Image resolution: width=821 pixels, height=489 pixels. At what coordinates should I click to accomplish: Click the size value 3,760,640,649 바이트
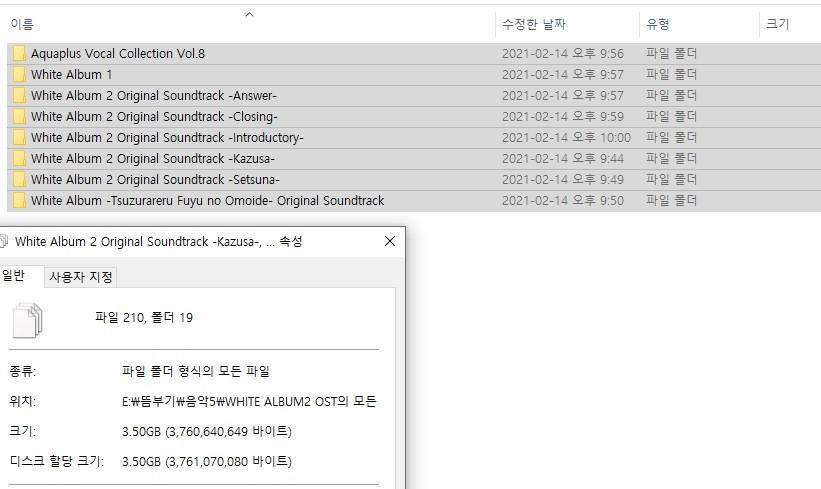207,431
